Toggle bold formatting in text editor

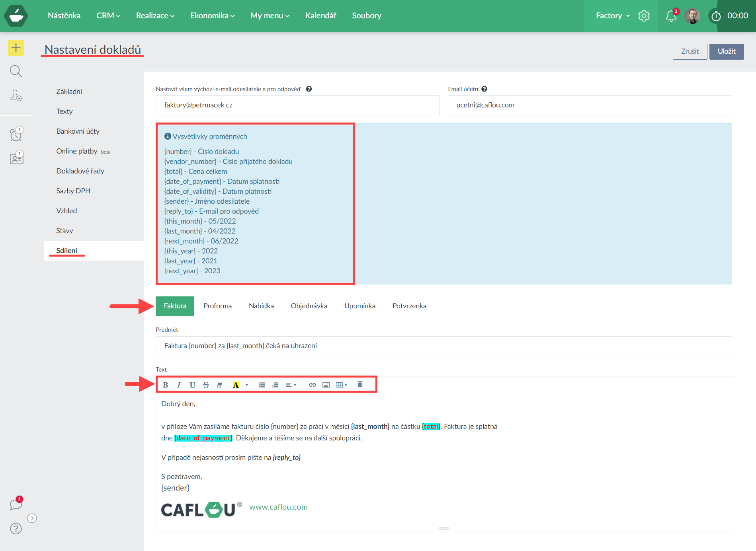tap(166, 385)
